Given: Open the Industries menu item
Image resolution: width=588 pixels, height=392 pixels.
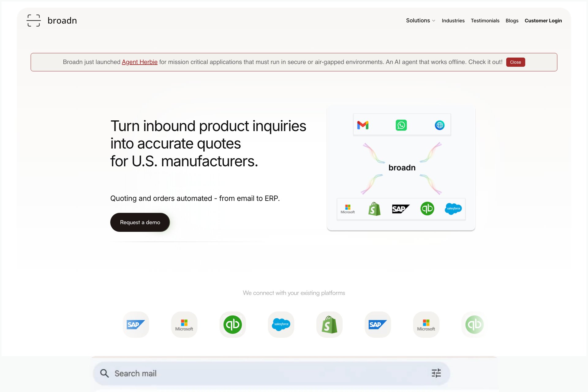Looking at the screenshot, I should [453, 21].
